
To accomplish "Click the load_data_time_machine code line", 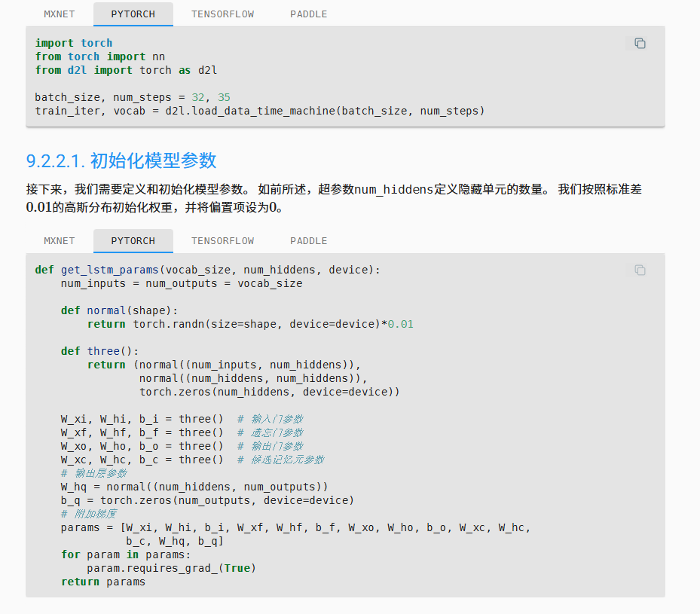I will coord(259,111).
